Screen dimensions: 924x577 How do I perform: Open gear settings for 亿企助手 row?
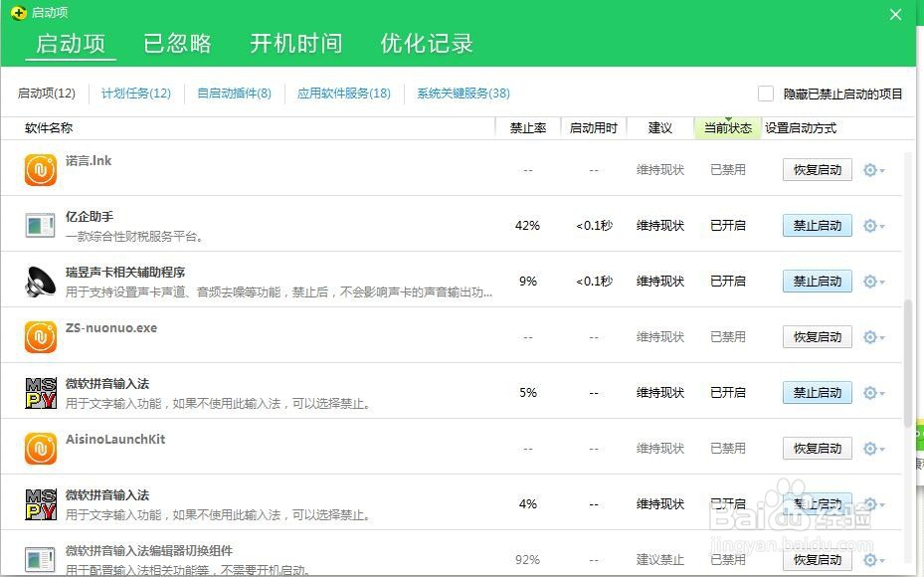pyautogui.click(x=874, y=226)
